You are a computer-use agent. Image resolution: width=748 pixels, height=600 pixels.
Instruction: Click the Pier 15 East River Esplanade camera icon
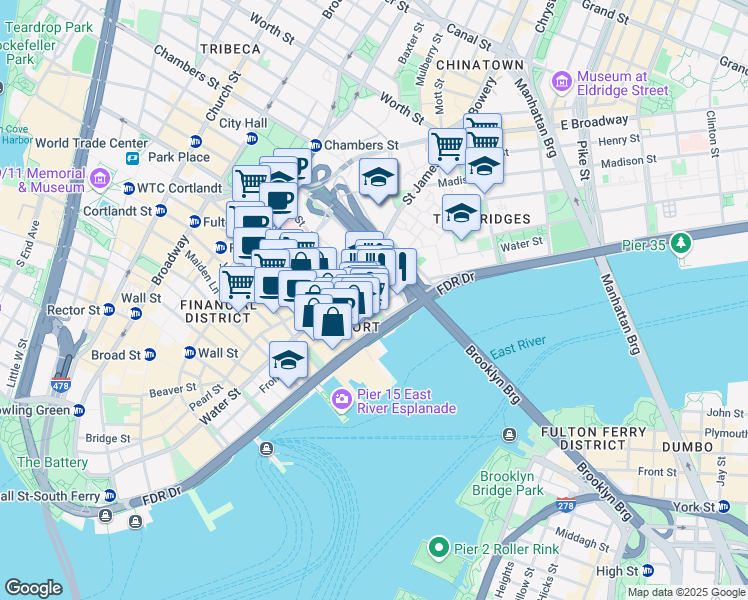[x=342, y=399]
